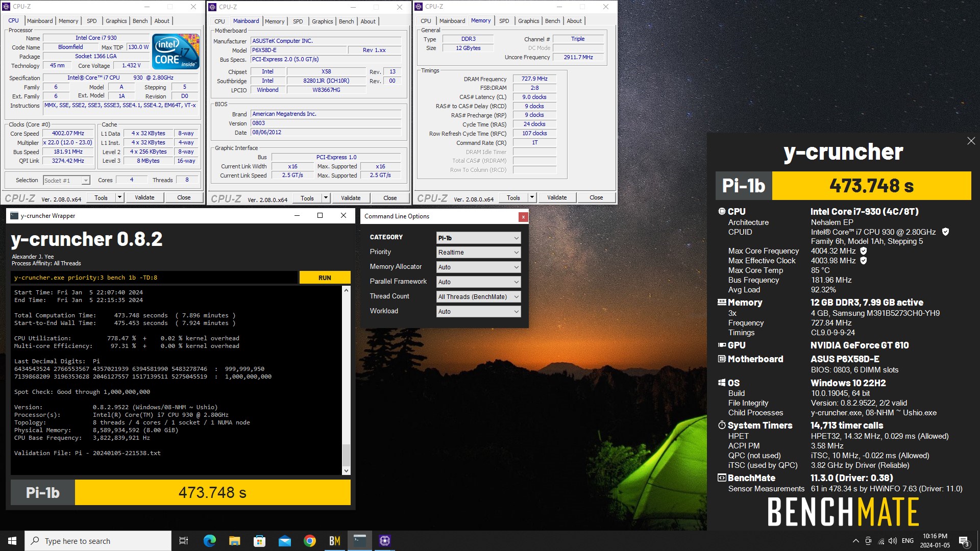Open SPD tab in third CPU-Z window
The height and width of the screenshot is (551, 980).
[x=504, y=21]
